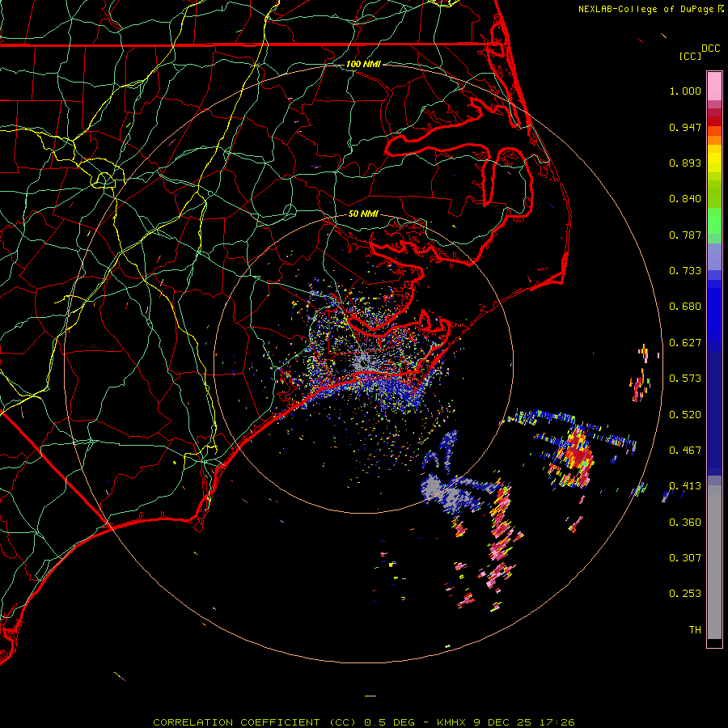Click the 0.947 legend value
728x728 pixels.
point(685,127)
